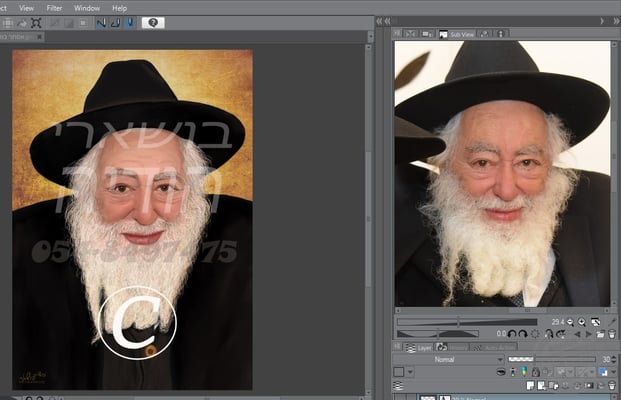The width and height of the screenshot is (621, 400).
Task: Toggle Snap to Grid icon
Action: (x=130, y=23)
